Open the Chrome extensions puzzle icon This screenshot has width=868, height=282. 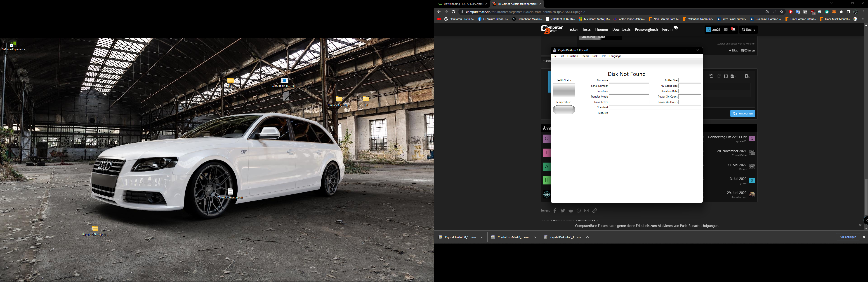coord(841,12)
